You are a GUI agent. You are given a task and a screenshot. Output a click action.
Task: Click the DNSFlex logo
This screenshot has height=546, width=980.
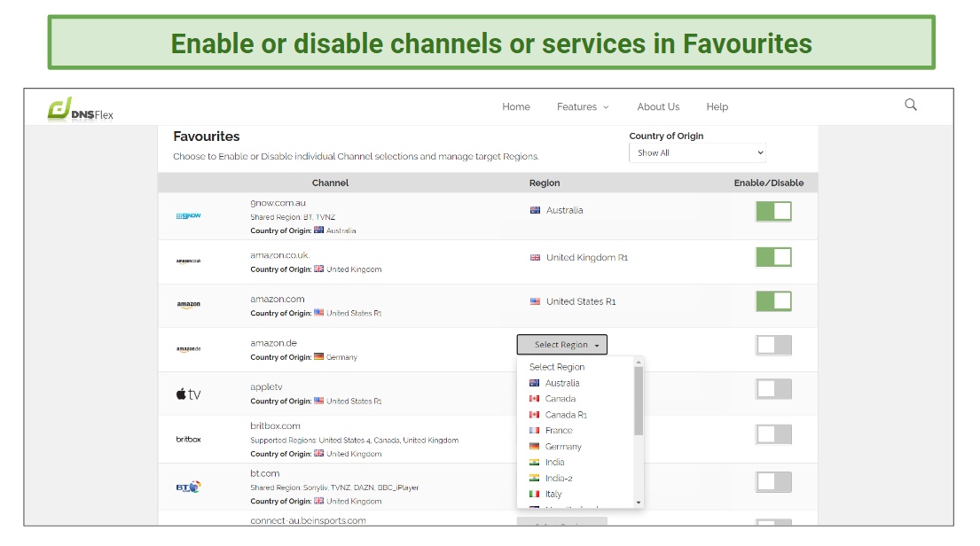[81, 109]
